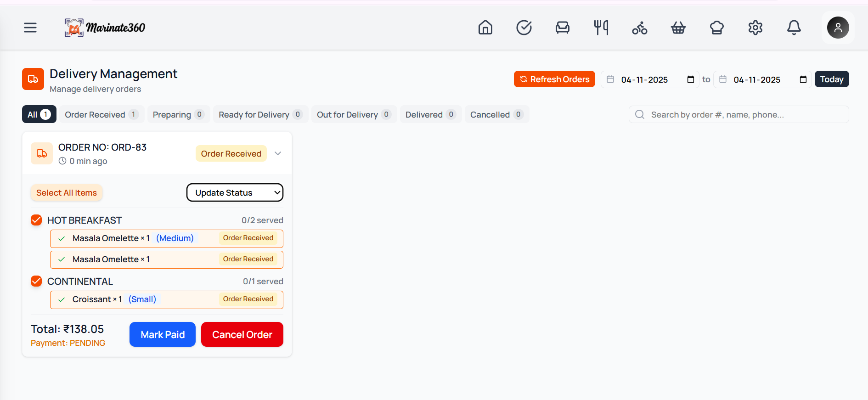Click the Order Received badge on ORD-83 header
This screenshot has width=868, height=400.
[x=231, y=153]
